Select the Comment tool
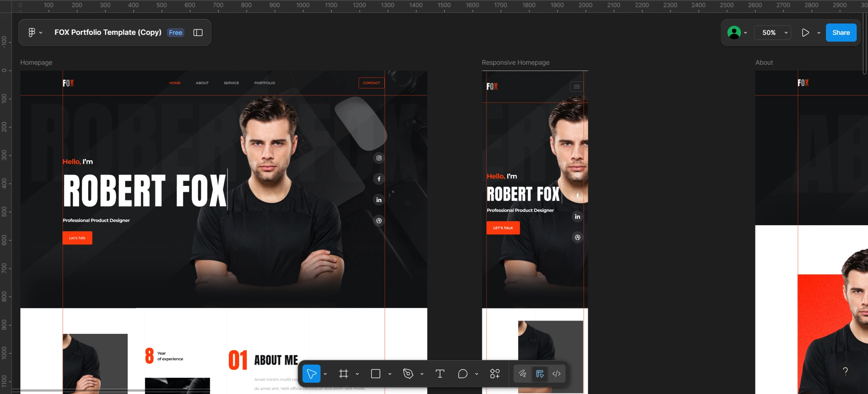Viewport: 868px width, 394px height. [x=462, y=374]
